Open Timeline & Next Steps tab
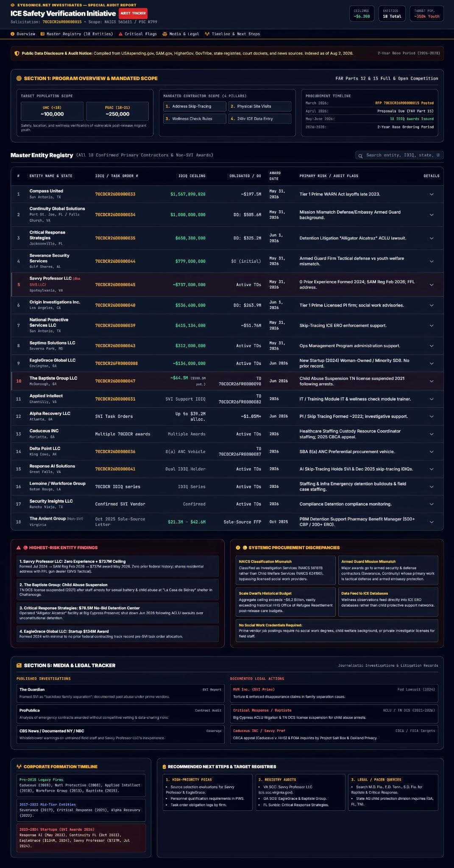Image resolution: width=454 pixels, height=868 pixels. [x=232, y=34]
